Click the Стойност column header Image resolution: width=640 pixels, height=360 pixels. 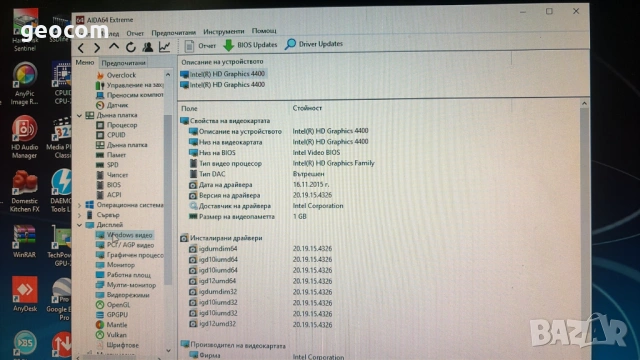(307, 108)
